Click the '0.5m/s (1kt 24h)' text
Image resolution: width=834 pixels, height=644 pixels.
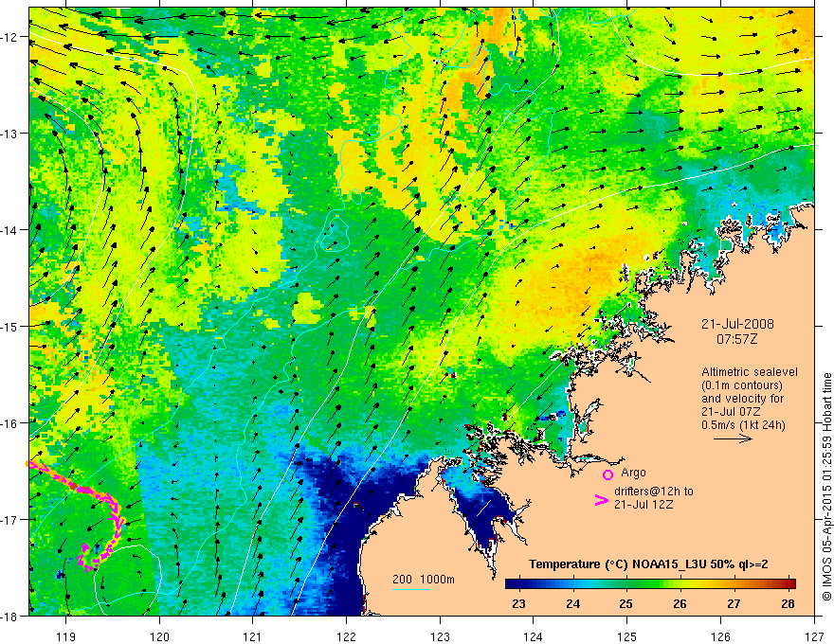point(743,425)
